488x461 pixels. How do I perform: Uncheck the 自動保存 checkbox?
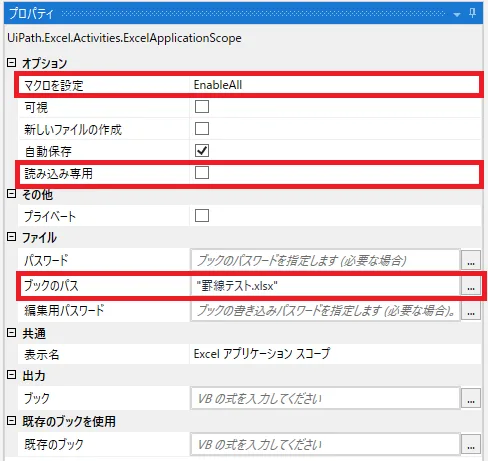(202, 151)
